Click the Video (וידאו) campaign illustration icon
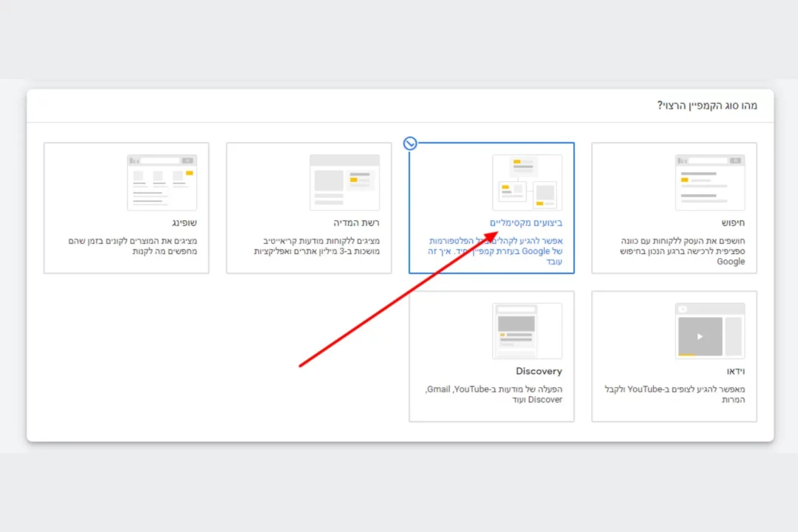798x532 pixels. (709, 330)
